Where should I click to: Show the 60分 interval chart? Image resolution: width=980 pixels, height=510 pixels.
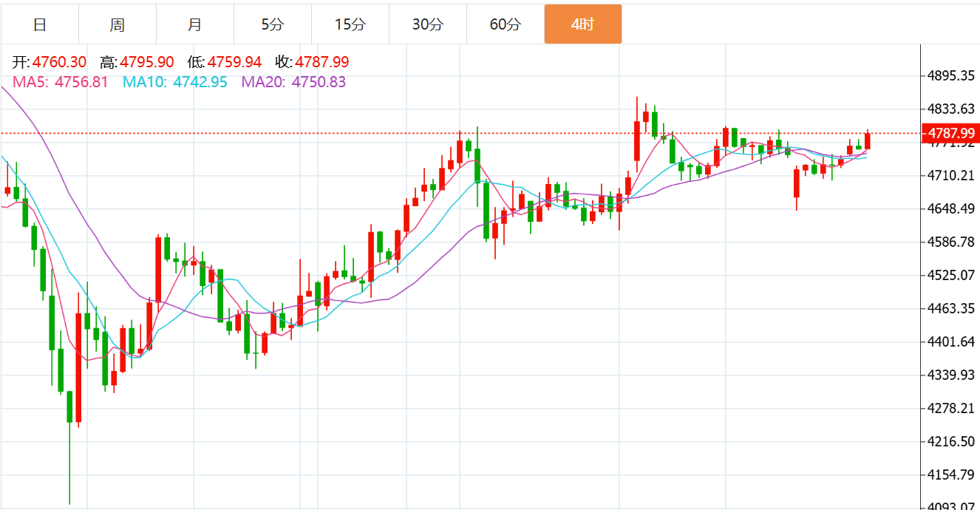[x=505, y=24]
